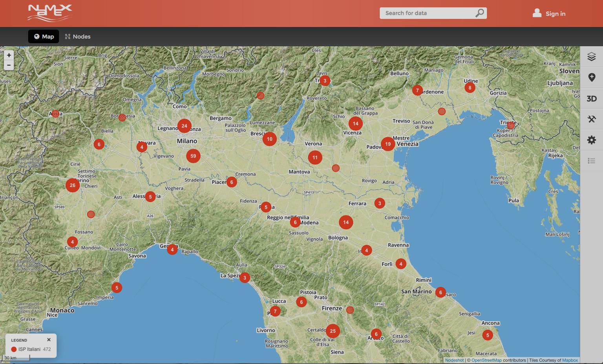603x364 pixels.
Task: Show the legend list icon
Action: click(592, 161)
